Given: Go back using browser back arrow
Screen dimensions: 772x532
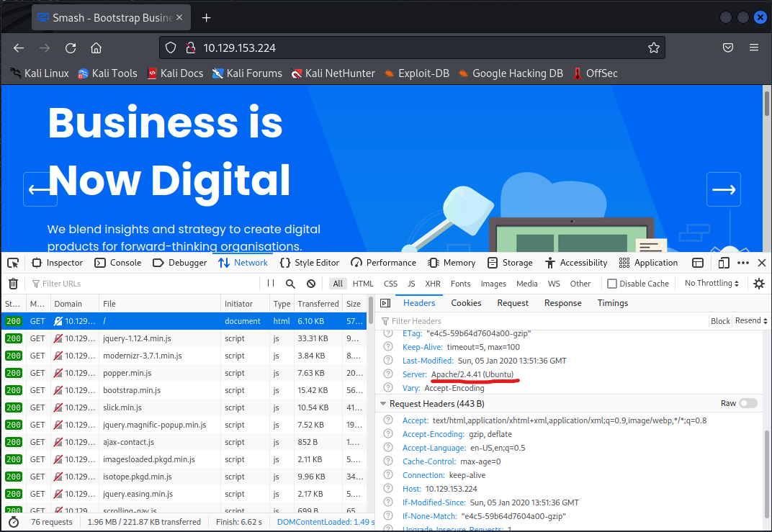Looking at the screenshot, I should [x=19, y=48].
